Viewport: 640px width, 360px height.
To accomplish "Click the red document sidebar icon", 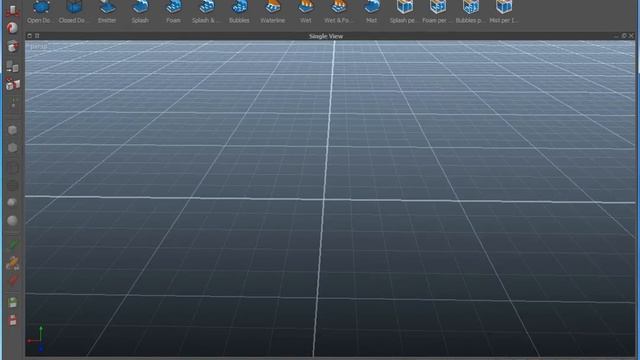I will tap(13, 320).
